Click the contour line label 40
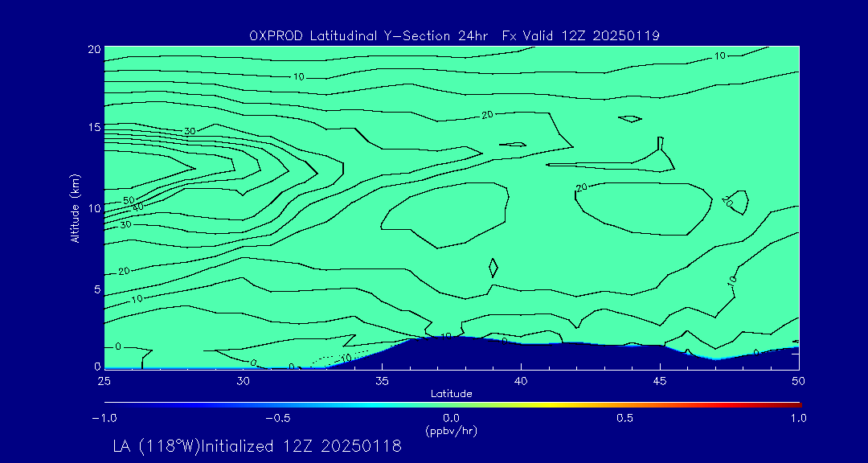This screenshot has height=463, width=868. [137, 207]
